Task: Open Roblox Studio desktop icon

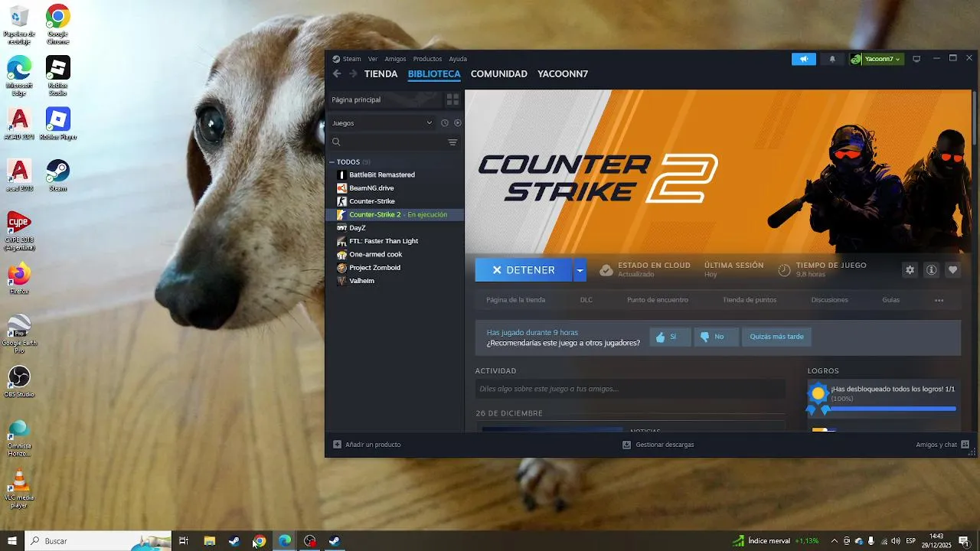Action: point(58,76)
